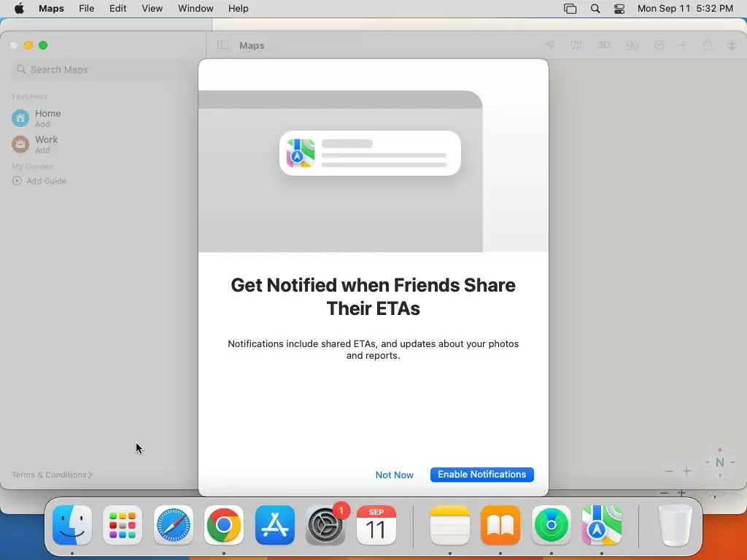Open map mode picker in toolbar
This screenshot has height=560, width=747.
(x=576, y=45)
